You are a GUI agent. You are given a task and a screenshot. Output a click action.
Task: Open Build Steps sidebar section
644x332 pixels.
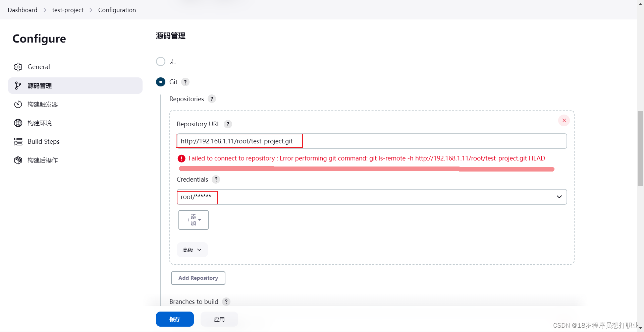tap(75, 141)
